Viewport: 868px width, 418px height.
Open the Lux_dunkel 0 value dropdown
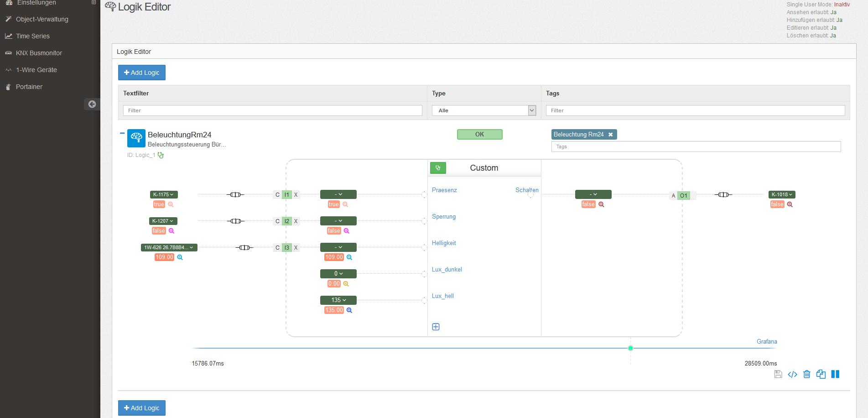338,274
